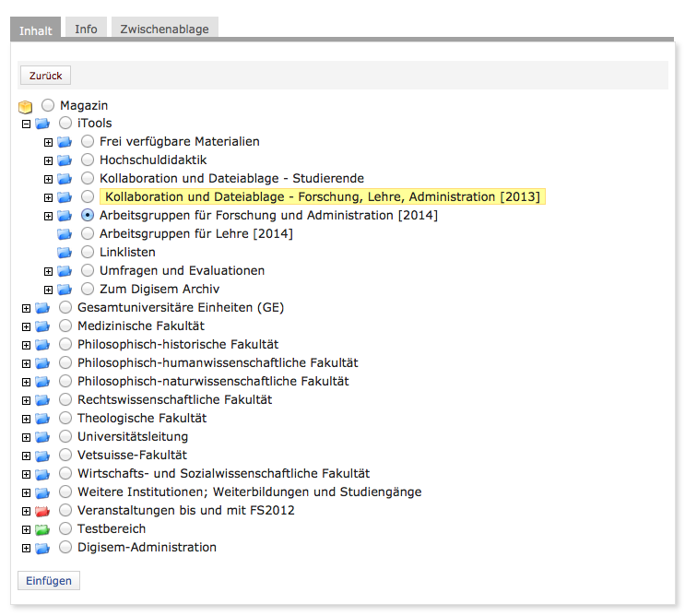The height and width of the screenshot is (616, 685).
Task: Expand the Frei verfügbare Materialien node
Action: point(49,142)
